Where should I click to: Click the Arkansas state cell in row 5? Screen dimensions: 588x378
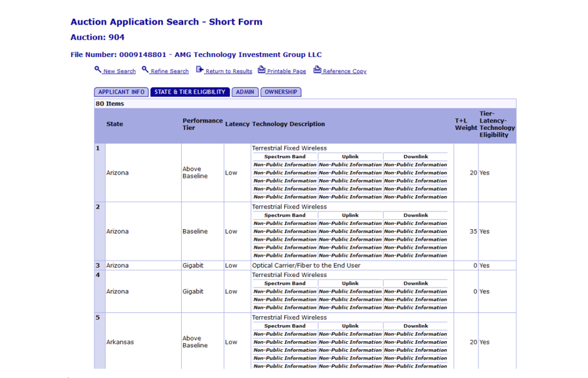(x=120, y=342)
